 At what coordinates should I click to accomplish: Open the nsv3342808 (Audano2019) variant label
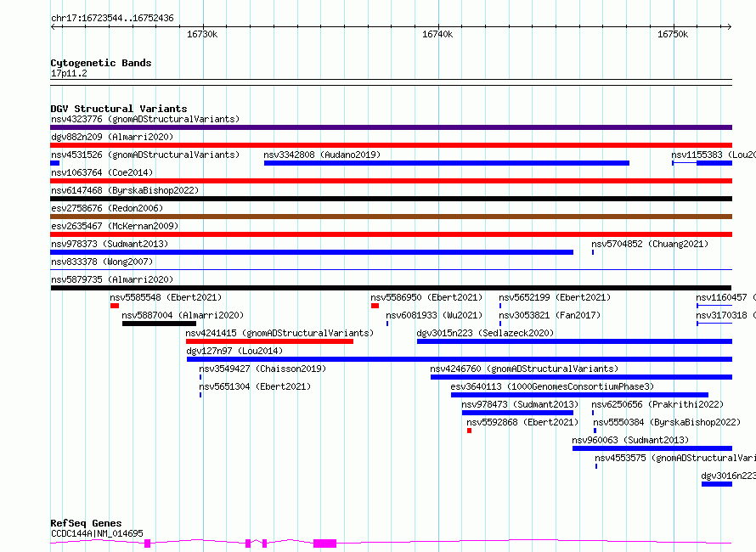(x=322, y=155)
